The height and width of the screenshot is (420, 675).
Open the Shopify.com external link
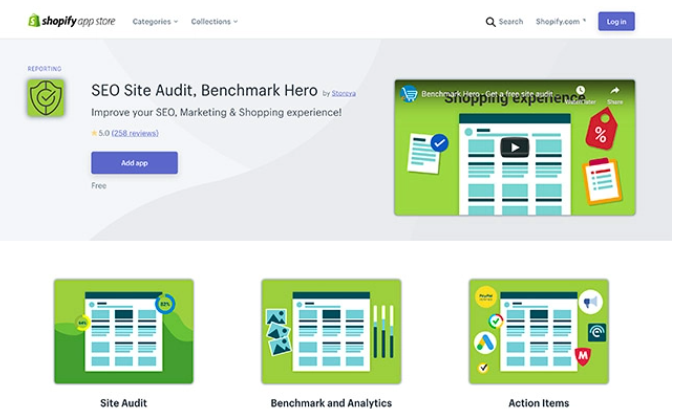[560, 22]
